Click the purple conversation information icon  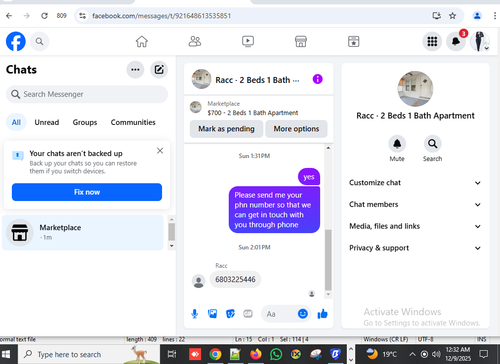point(317,79)
